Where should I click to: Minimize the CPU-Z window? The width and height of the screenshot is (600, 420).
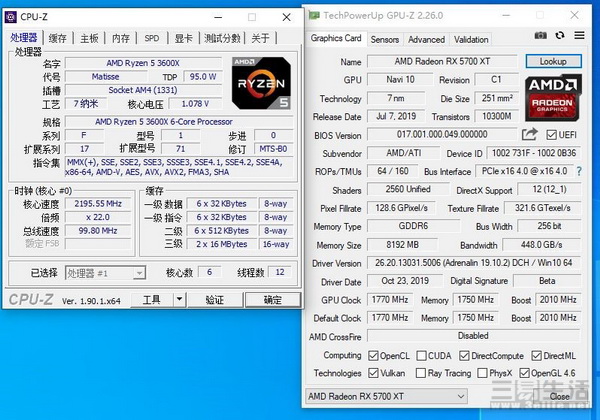pyautogui.click(x=218, y=17)
